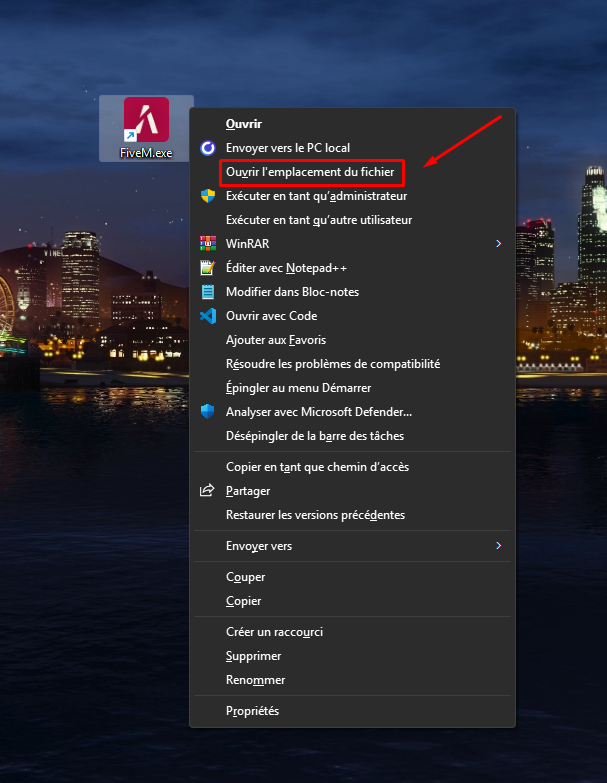Click the FiveM.exe desktop shortcut icon
607x783 pixels.
(146, 121)
